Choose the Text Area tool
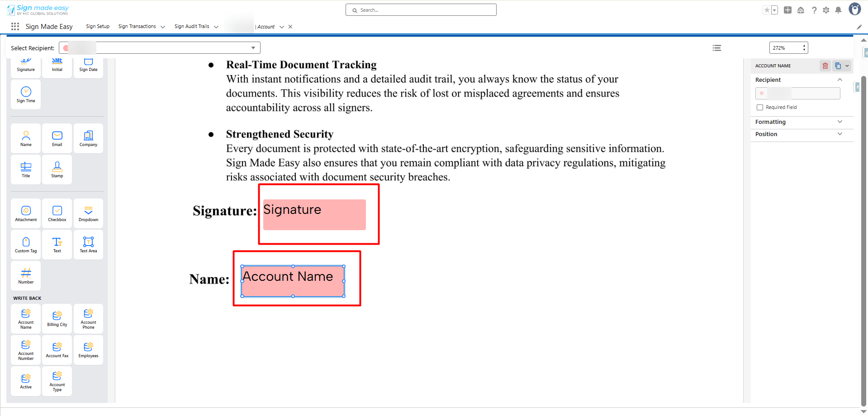The image size is (868, 416). click(x=88, y=245)
